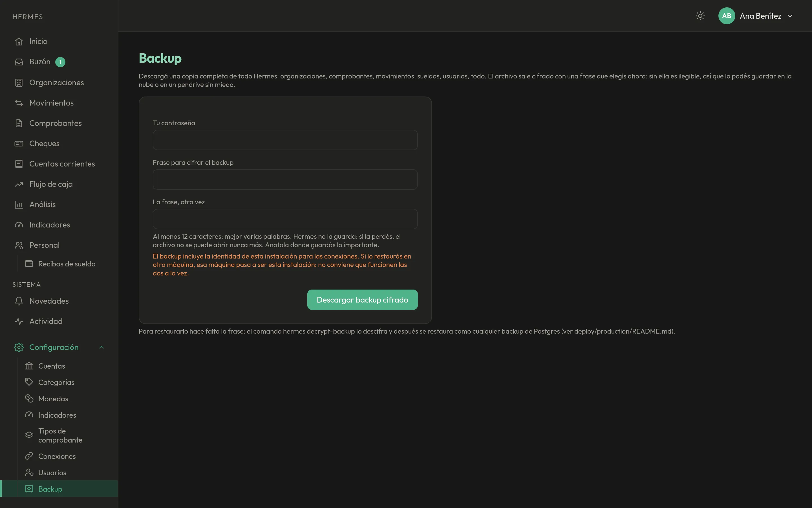
Task: Click the Organizaciones building icon
Action: tap(19, 82)
